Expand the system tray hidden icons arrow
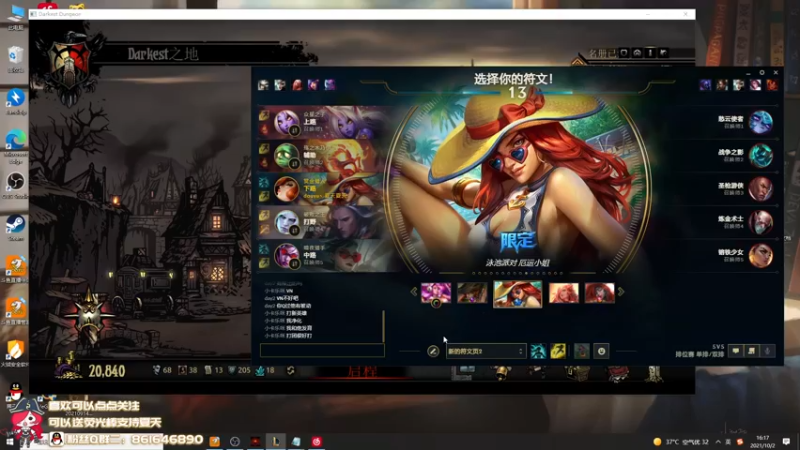The image size is (800, 450). pyautogui.click(x=718, y=441)
